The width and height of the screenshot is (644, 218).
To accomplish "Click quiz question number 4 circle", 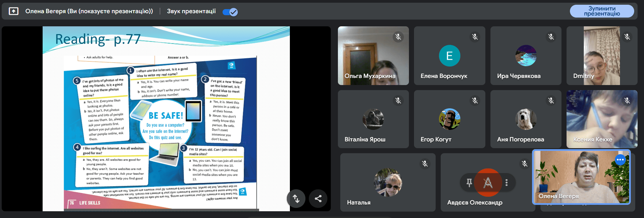I will [x=77, y=147].
